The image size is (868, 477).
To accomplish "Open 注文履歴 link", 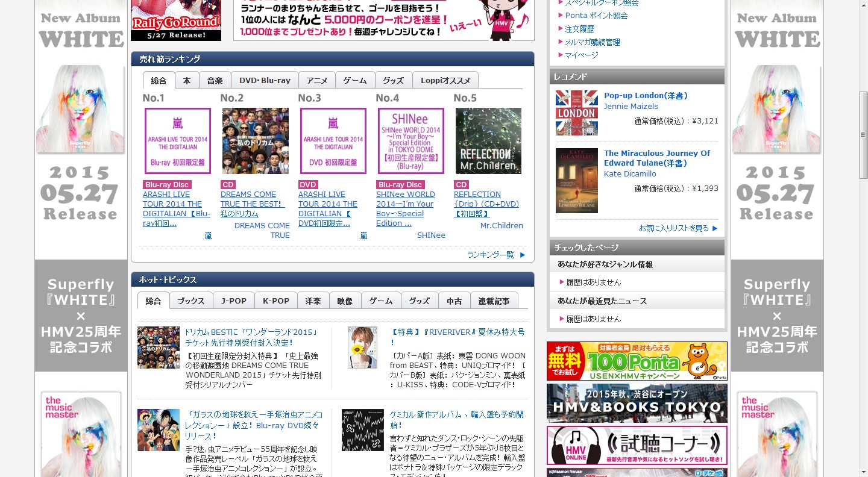I will [579, 29].
